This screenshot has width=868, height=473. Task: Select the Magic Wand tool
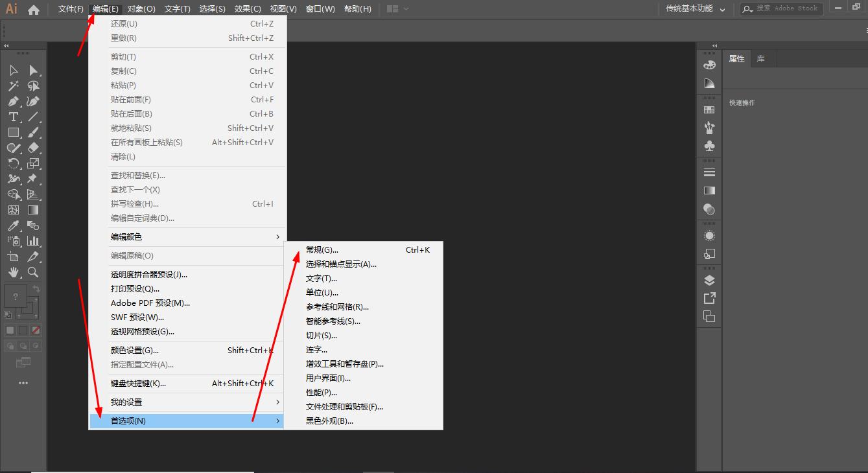[13, 86]
